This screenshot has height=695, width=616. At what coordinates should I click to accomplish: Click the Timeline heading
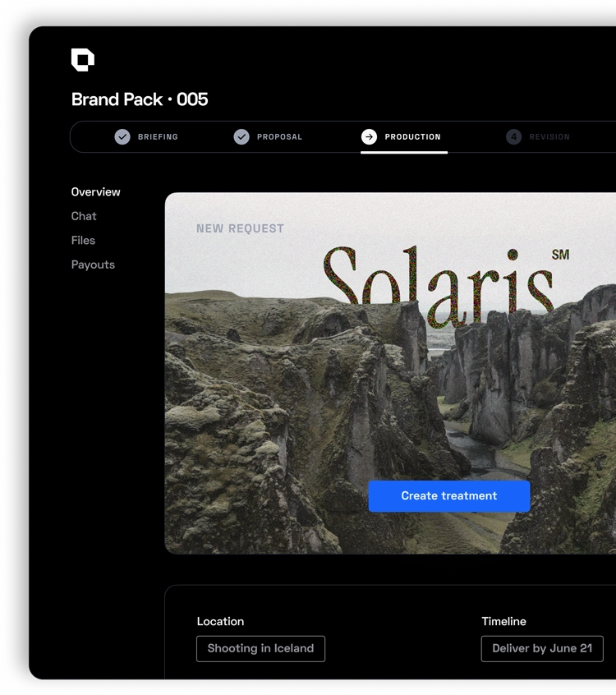(x=503, y=621)
